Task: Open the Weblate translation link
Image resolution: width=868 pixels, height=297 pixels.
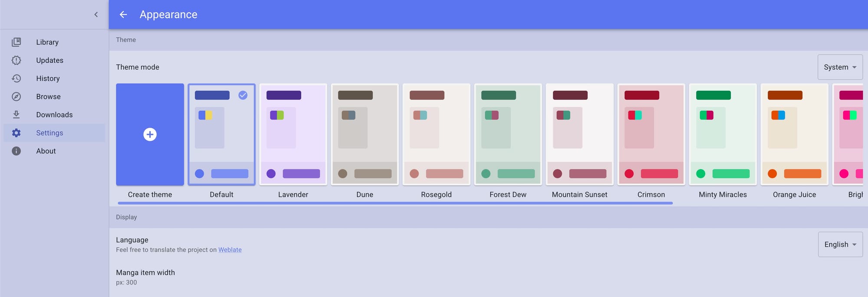Action: (230, 250)
